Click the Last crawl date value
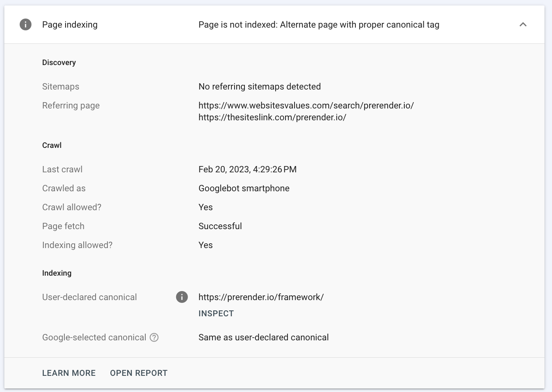Screen dimensions: 552x392 [x=247, y=170]
